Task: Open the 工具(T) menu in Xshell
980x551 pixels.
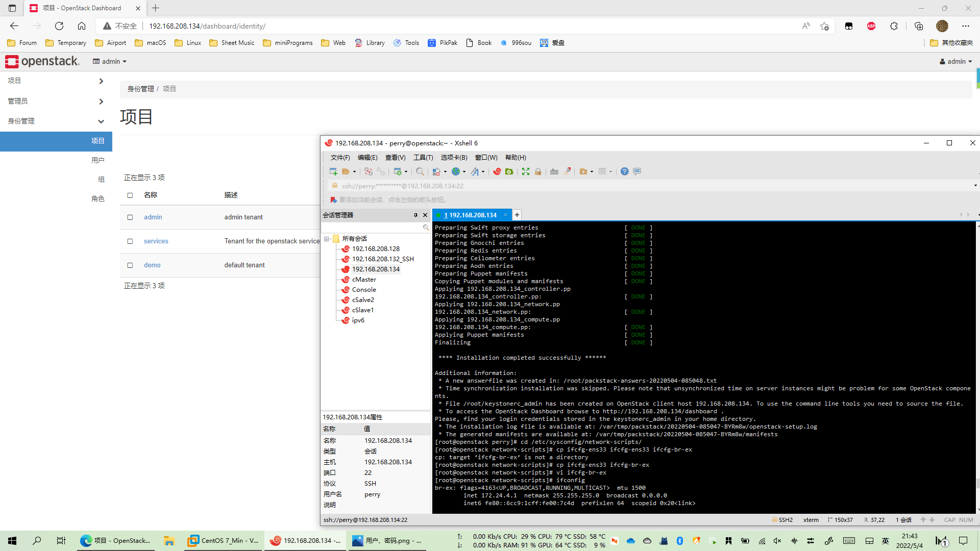Action: [x=423, y=158]
